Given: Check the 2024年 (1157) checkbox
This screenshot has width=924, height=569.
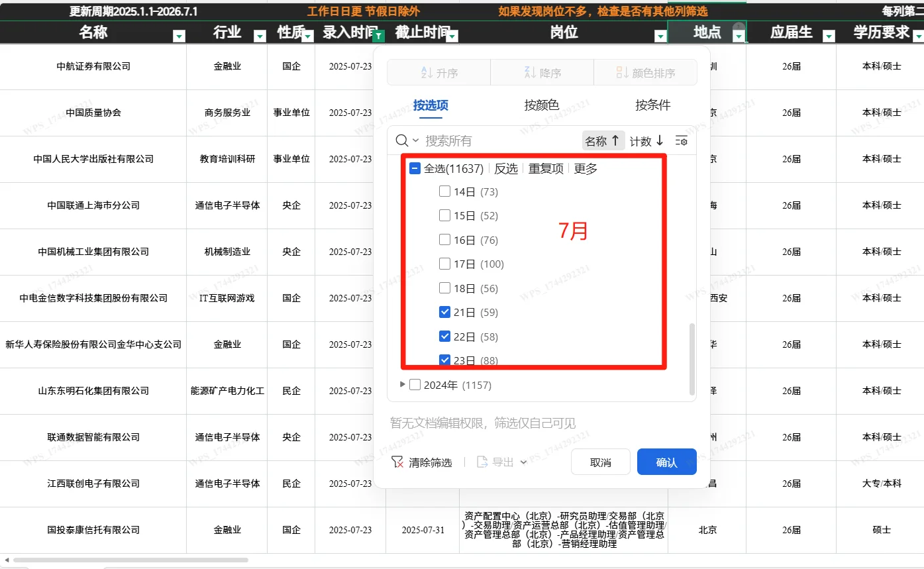Looking at the screenshot, I should pyautogui.click(x=415, y=385).
